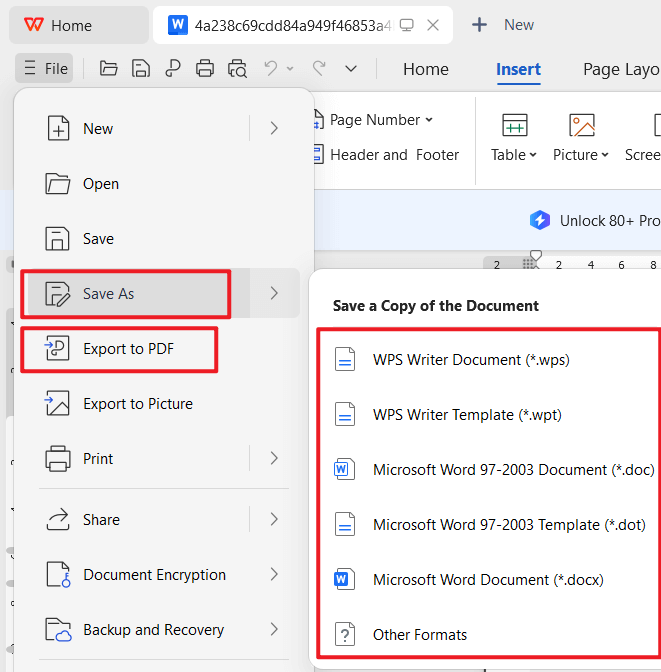Screen dimensions: 661x672
Task: Click the Open folder icon in quick access toolbar
Action: click(109, 69)
